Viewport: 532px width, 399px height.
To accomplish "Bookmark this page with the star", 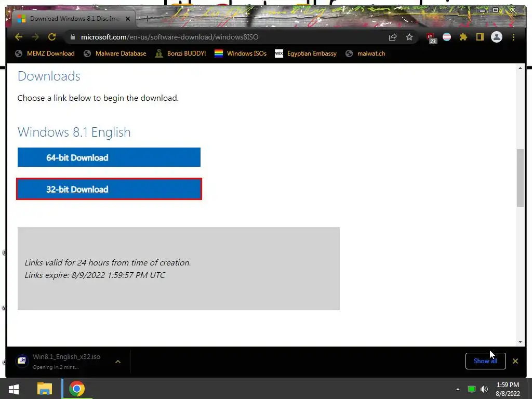I will pyautogui.click(x=409, y=37).
